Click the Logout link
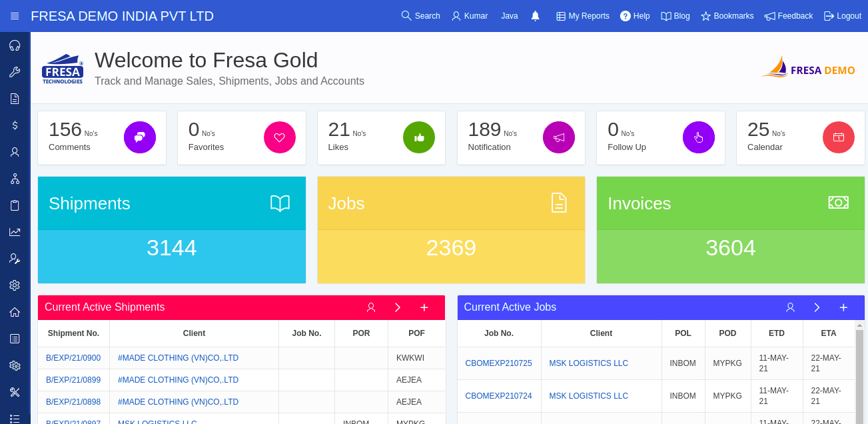 pos(842,15)
